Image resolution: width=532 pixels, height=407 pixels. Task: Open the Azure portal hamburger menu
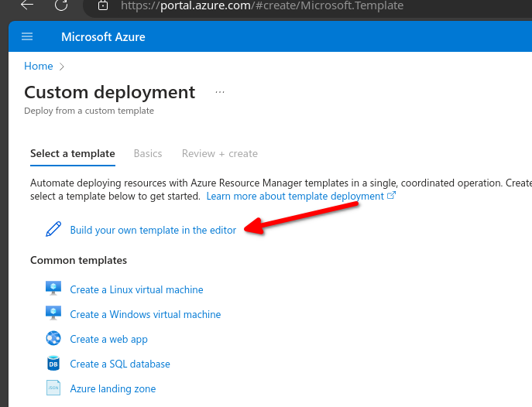27,37
